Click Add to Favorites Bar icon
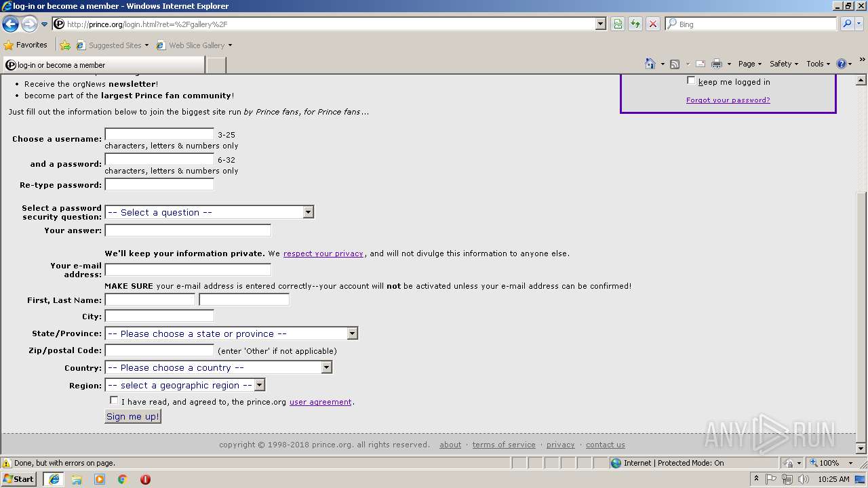Screen dimensions: 868x488 pos(65,45)
